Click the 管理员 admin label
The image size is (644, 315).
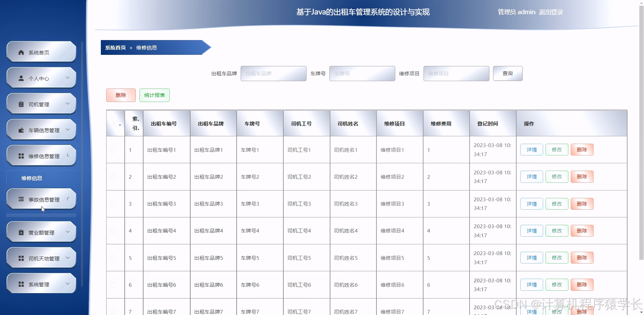tap(517, 12)
